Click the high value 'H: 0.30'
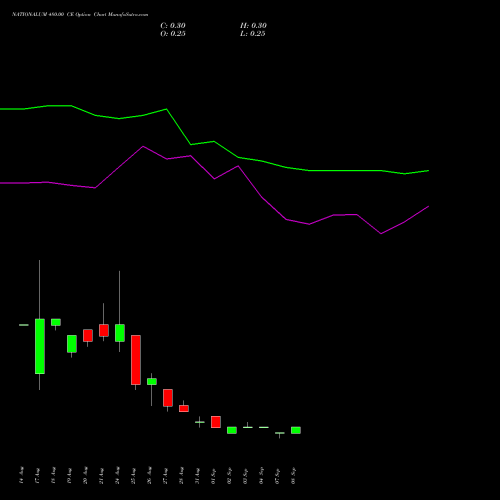Viewport: 500px width, 500px height. coord(253,26)
